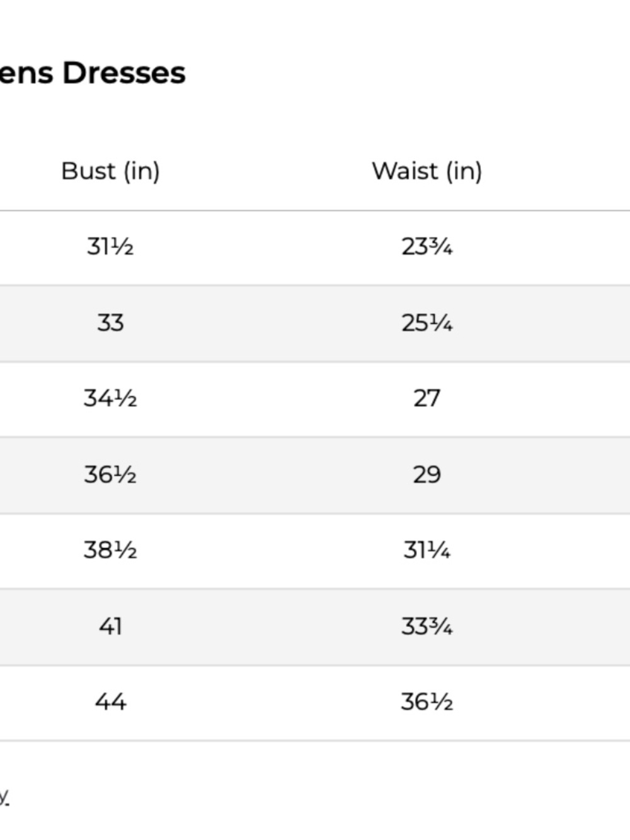This screenshot has width=630, height=840.
Task: Select the 38½ bust measurement
Action: [110, 550]
